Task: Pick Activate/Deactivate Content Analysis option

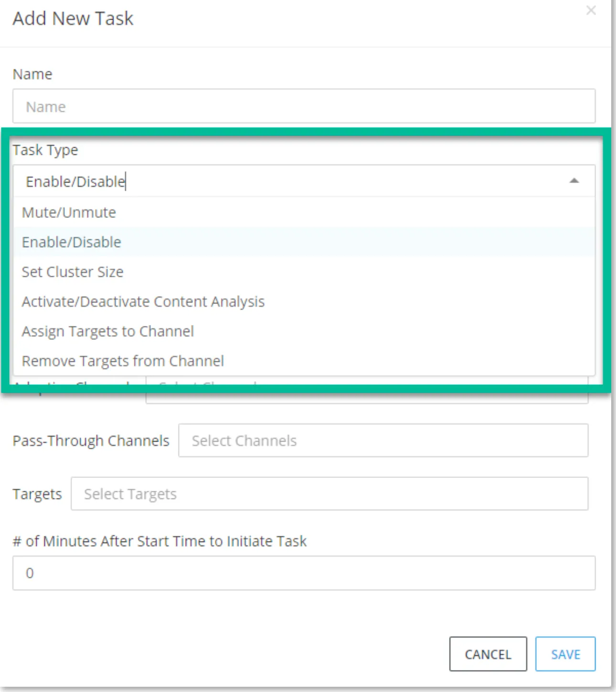Action: point(304,302)
